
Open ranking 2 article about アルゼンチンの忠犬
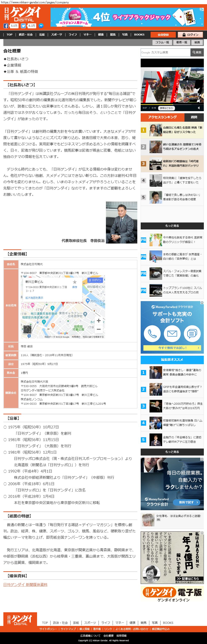point(172,147)
